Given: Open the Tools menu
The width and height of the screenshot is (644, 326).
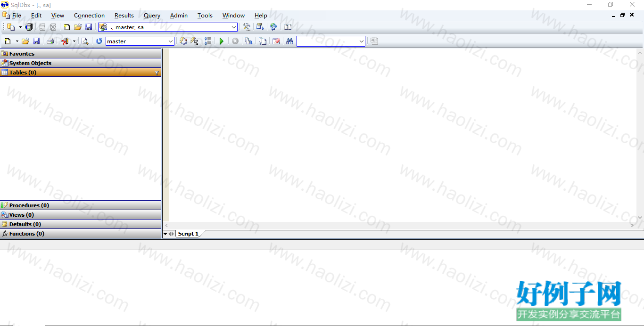Looking at the screenshot, I should coord(205,16).
